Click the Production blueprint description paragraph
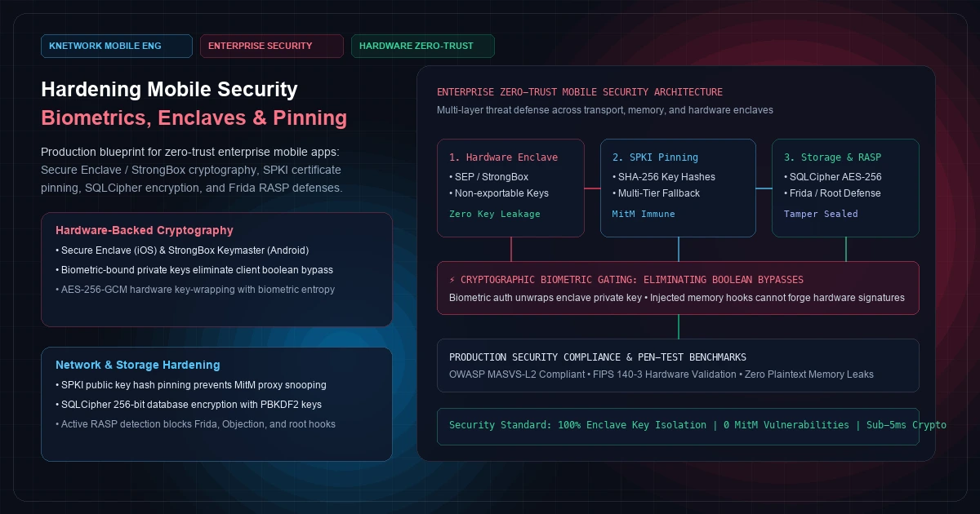 point(192,171)
